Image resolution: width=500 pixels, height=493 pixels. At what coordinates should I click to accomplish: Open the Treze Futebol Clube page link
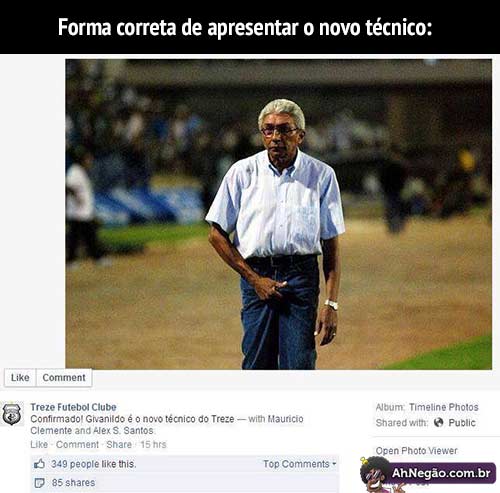pos(73,407)
